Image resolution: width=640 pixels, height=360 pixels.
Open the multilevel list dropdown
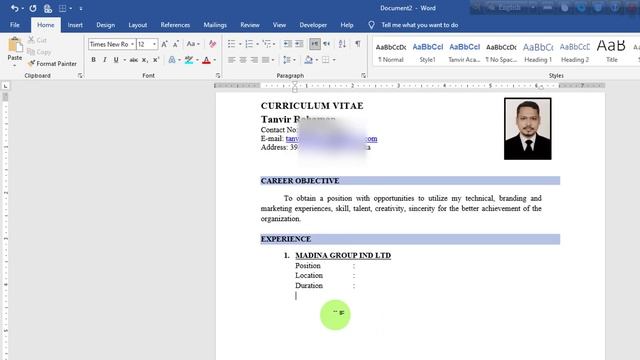pos(269,44)
